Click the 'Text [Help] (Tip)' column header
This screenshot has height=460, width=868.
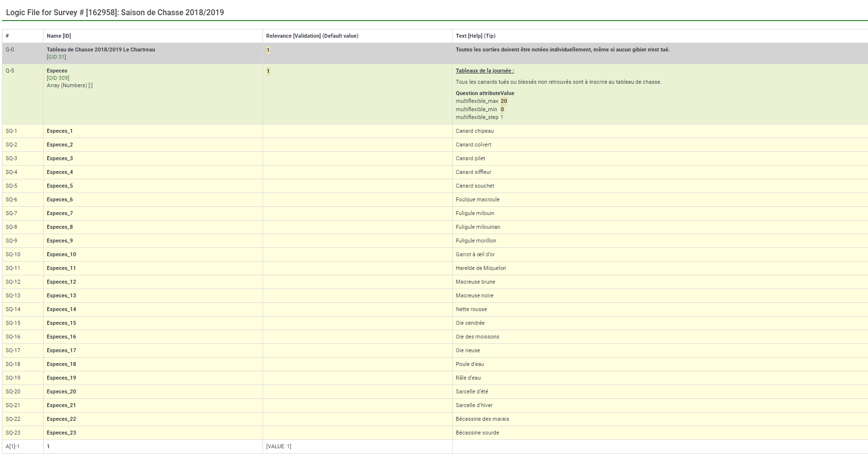(x=475, y=36)
